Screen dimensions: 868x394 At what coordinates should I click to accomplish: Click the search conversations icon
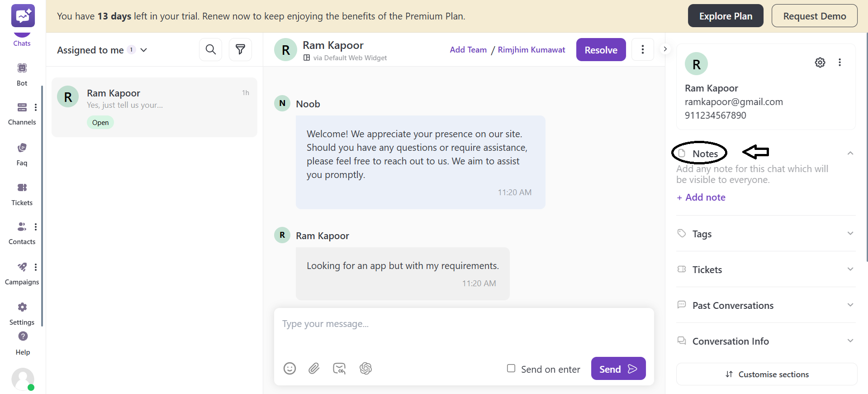click(x=211, y=49)
